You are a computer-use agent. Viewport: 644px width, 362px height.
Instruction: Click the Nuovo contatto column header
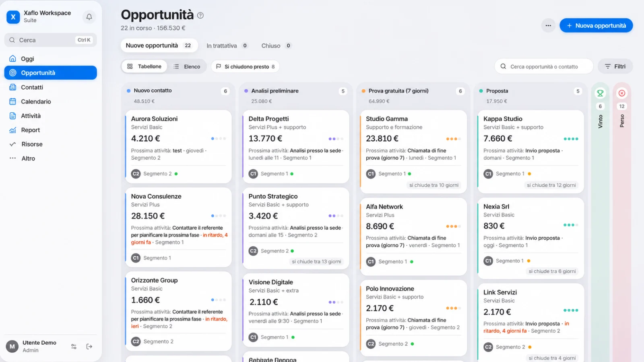coord(178,96)
